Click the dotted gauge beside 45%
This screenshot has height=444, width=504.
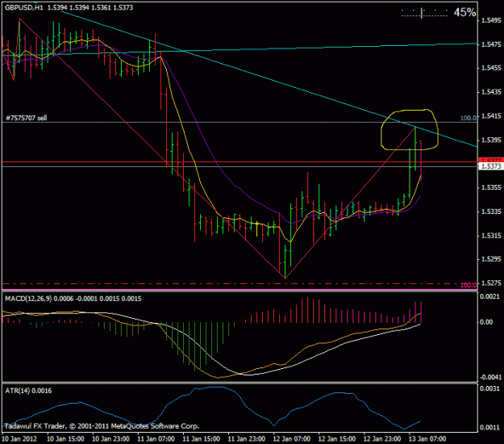[424, 13]
